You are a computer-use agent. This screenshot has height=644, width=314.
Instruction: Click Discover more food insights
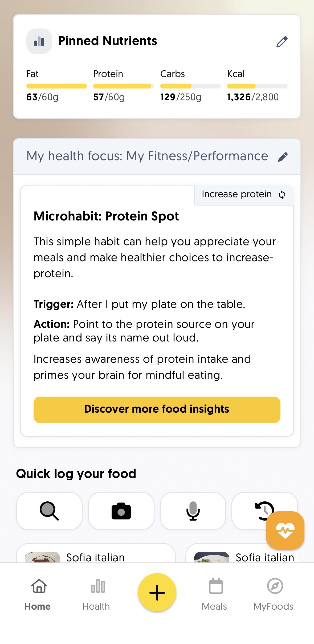[157, 409]
